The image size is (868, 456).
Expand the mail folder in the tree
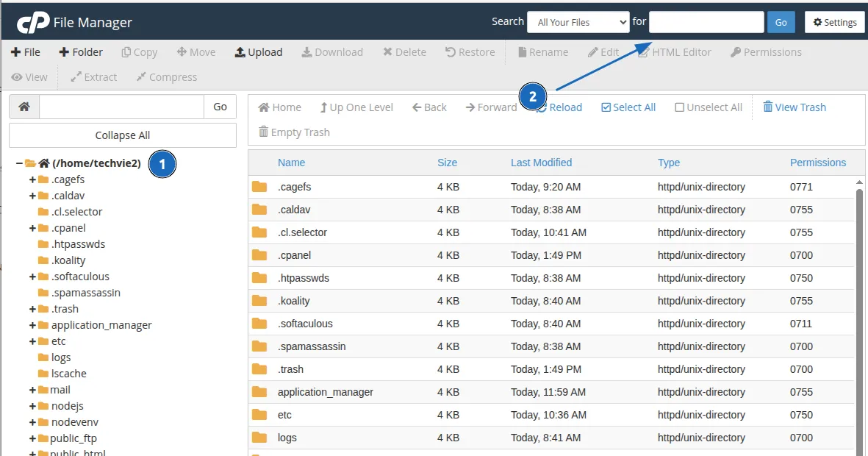32,390
